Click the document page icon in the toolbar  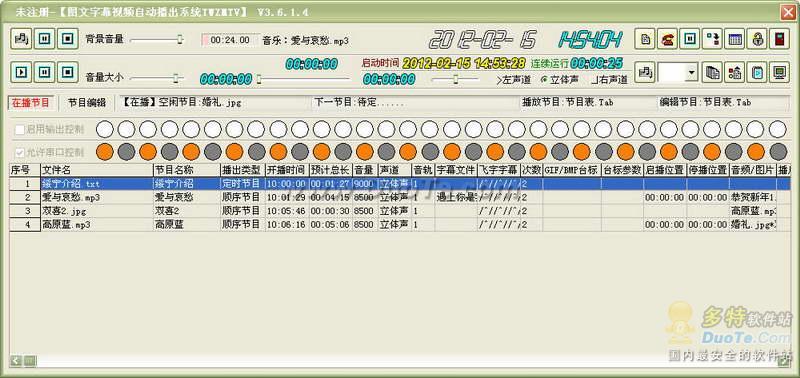pos(644,39)
